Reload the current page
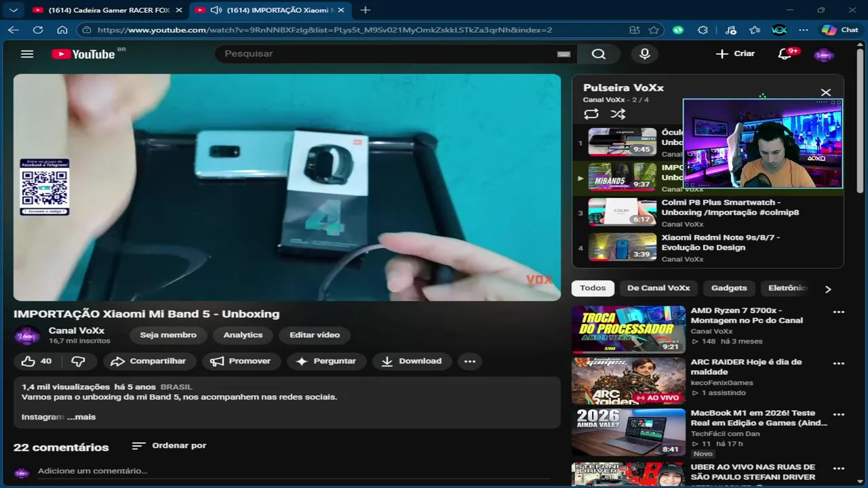This screenshot has width=868, height=488. click(x=38, y=30)
